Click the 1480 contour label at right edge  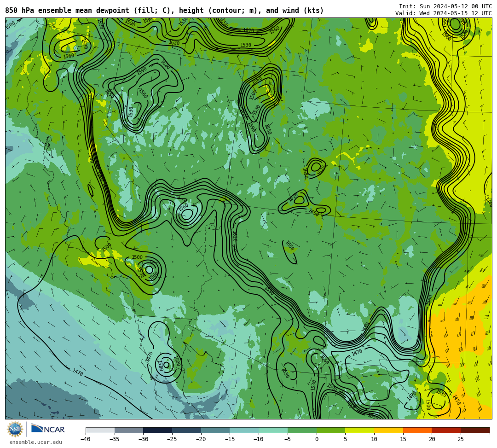[489, 201]
